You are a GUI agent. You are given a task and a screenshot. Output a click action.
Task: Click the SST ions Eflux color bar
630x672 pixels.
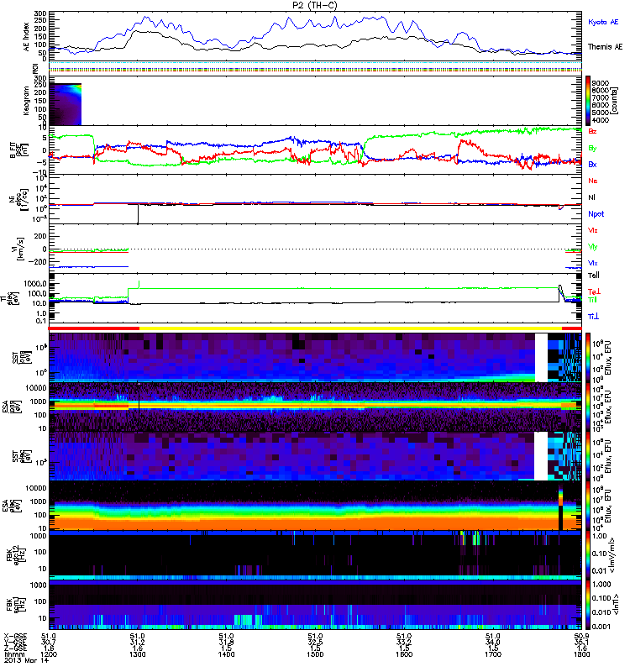point(588,358)
